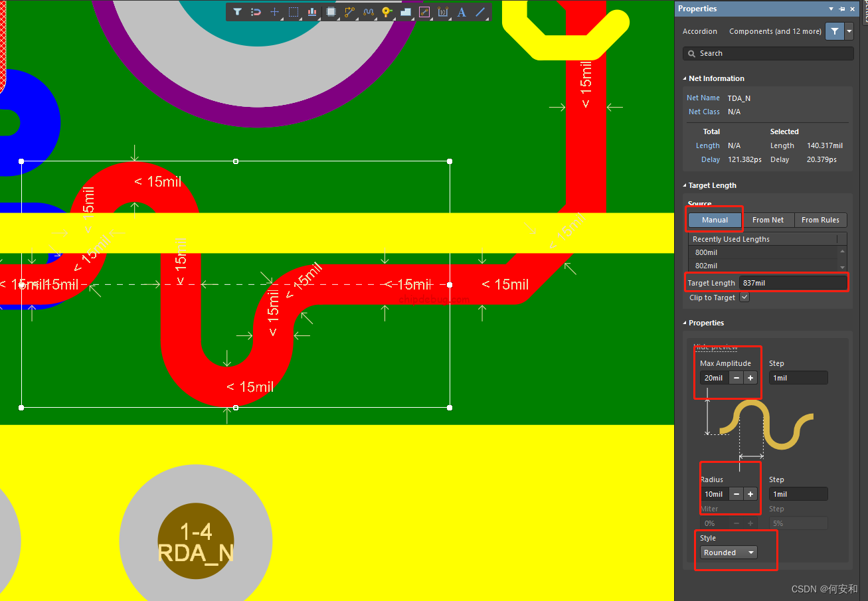This screenshot has width=868, height=601.
Task: Open the align objects tool
Action: (x=312, y=12)
